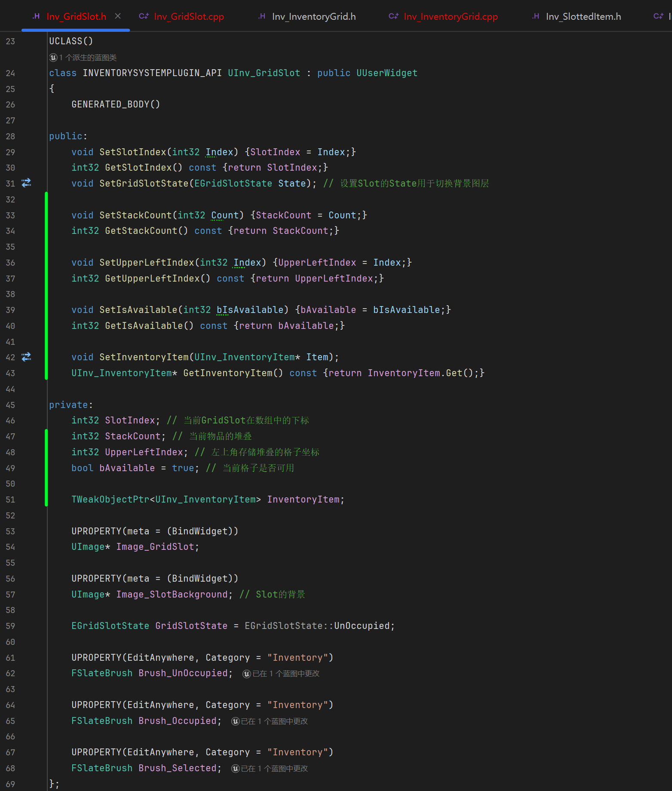672x791 pixels.
Task: Click the GridSlotState variable on line 59
Action: click(x=191, y=626)
